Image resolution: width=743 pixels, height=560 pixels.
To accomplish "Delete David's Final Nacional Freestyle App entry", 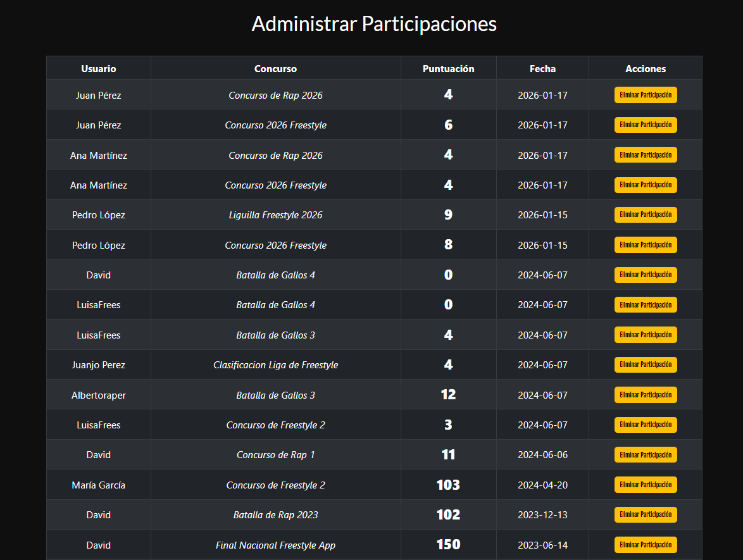I will click(x=646, y=545).
